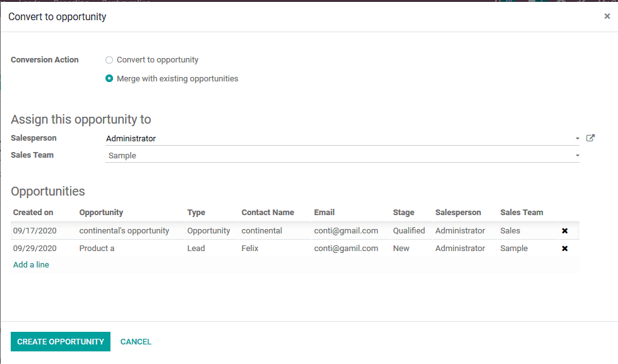Click the CREATE OPPORTUNITY button
This screenshot has width=618, height=364.
(60, 341)
